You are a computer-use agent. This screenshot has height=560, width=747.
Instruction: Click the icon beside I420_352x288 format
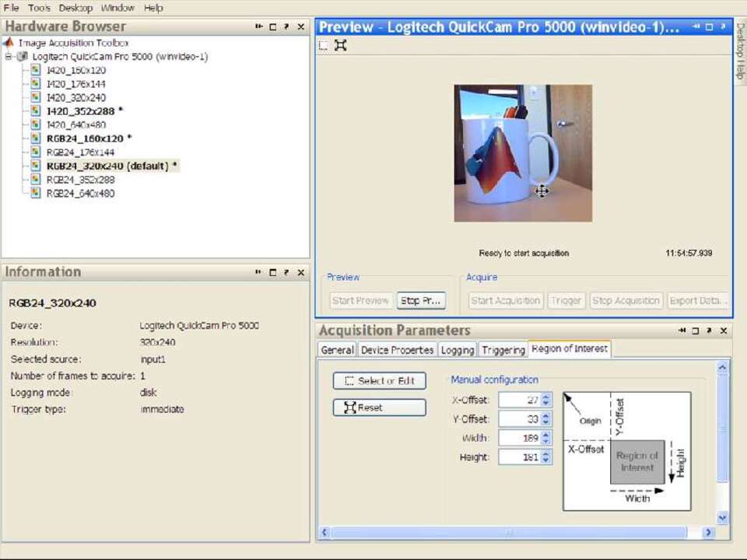36,111
